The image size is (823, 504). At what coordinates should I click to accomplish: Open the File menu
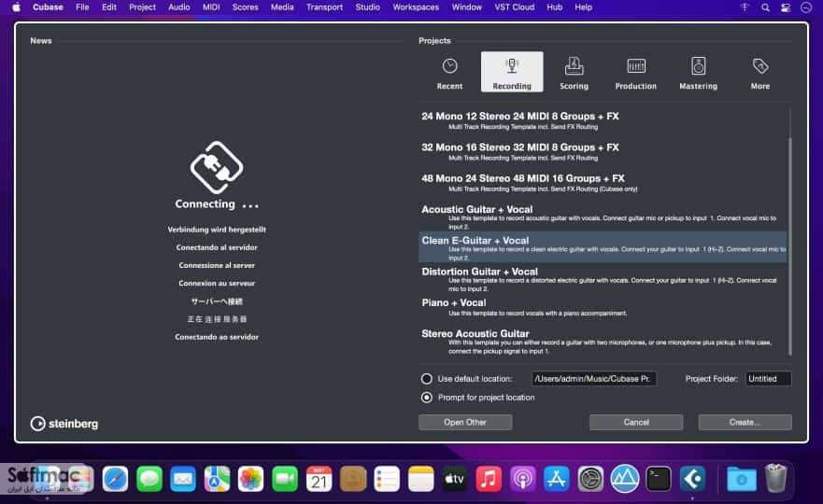tap(82, 7)
